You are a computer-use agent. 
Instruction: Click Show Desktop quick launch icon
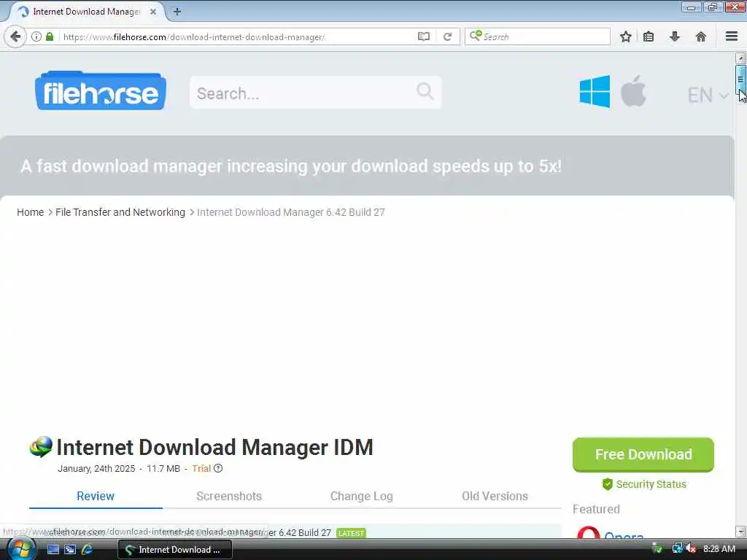tap(53, 550)
